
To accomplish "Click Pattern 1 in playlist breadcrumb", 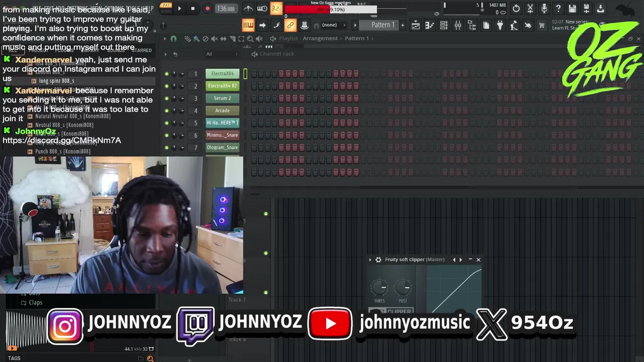I will (357, 38).
